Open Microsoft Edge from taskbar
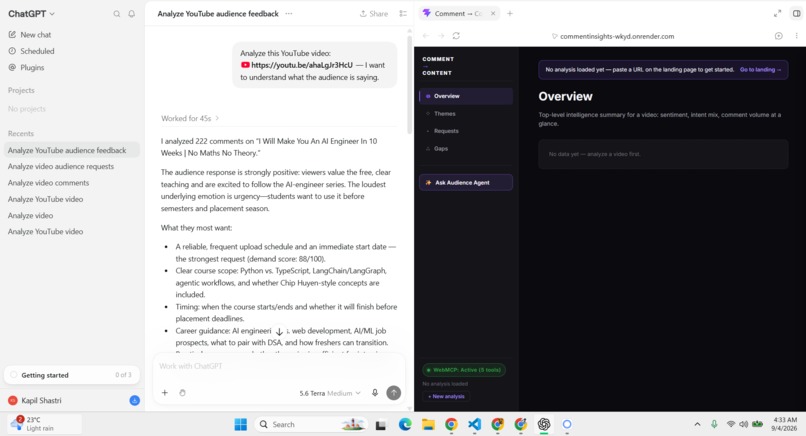This screenshot has height=436, width=806. point(405,424)
